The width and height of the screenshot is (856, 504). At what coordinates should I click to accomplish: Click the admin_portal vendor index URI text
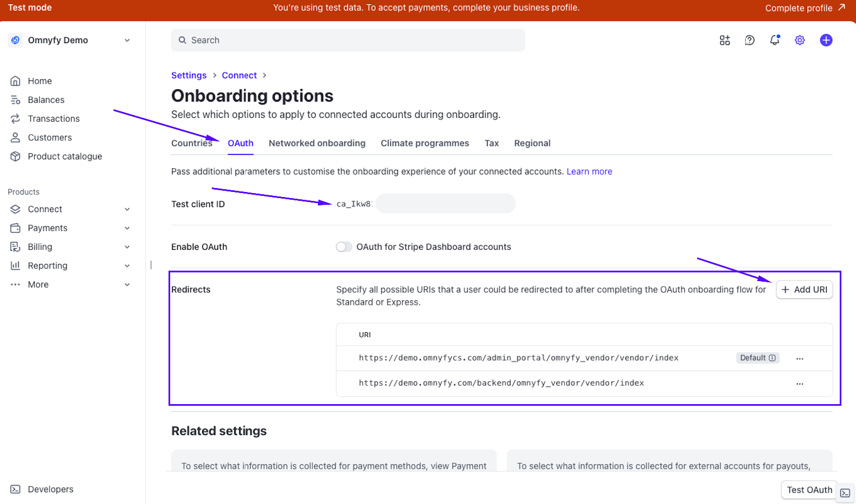(x=518, y=358)
